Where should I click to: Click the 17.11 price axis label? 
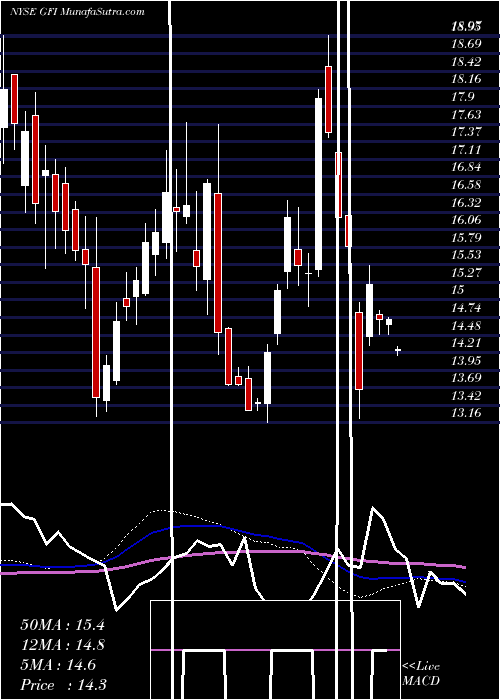pos(466,150)
